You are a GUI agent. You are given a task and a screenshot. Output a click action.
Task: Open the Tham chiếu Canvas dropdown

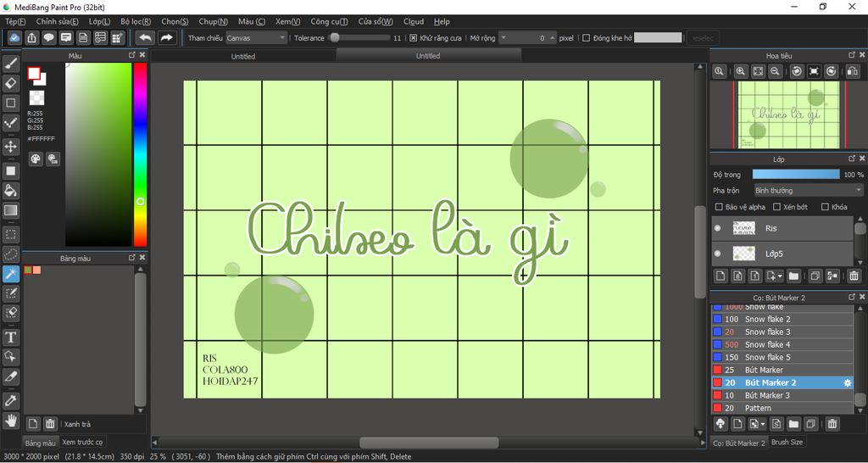coord(256,38)
